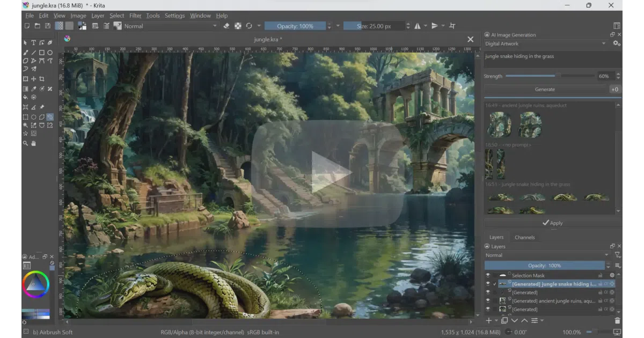Toggle preserve alpha checker button
This screenshot has height=338, width=644.
point(238,26)
